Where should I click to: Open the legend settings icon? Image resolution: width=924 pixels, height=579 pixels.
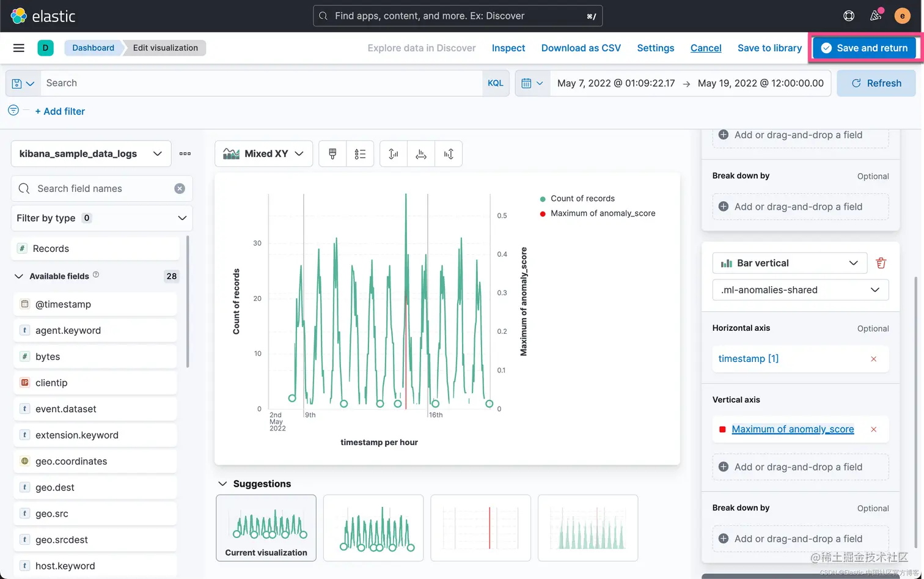coord(360,153)
